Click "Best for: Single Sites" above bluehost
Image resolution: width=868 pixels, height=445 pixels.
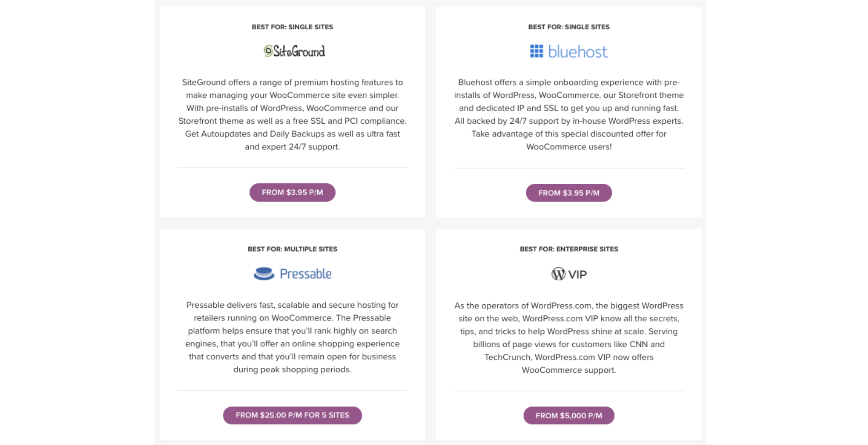[x=569, y=27]
